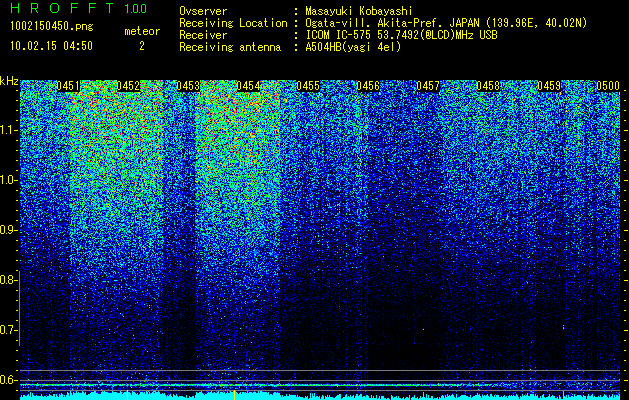Click the 0452 time marker
Viewport: 629px width, 400px height.
[x=128, y=86]
